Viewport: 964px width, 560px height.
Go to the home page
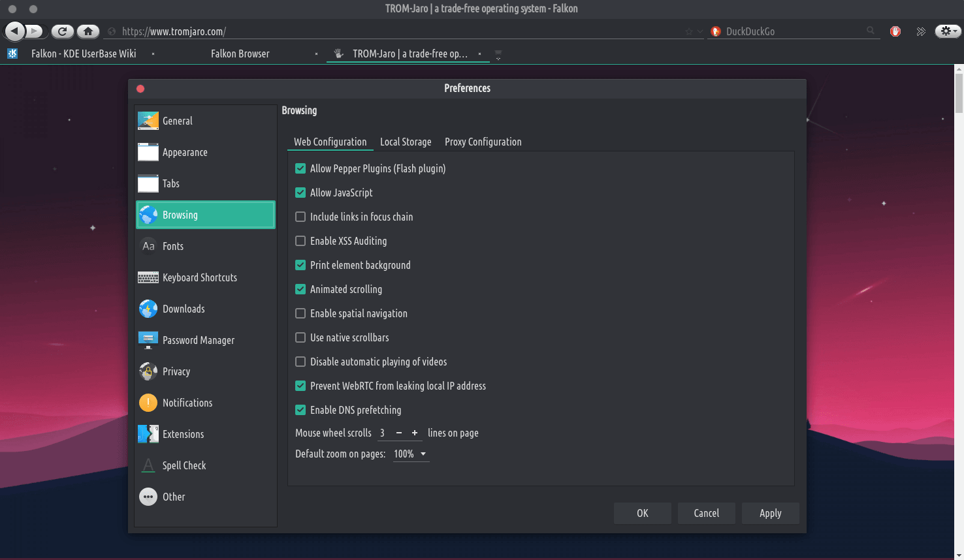[88, 31]
